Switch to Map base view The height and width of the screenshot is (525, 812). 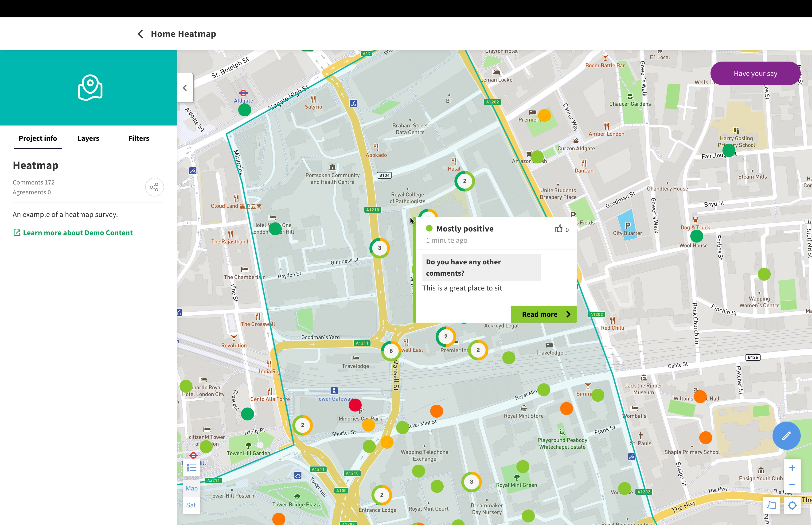(191, 488)
